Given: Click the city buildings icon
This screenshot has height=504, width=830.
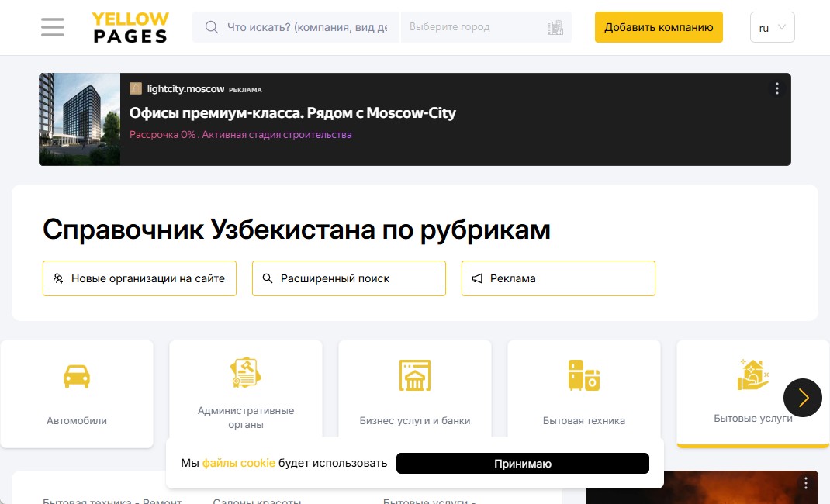Looking at the screenshot, I should [555, 28].
